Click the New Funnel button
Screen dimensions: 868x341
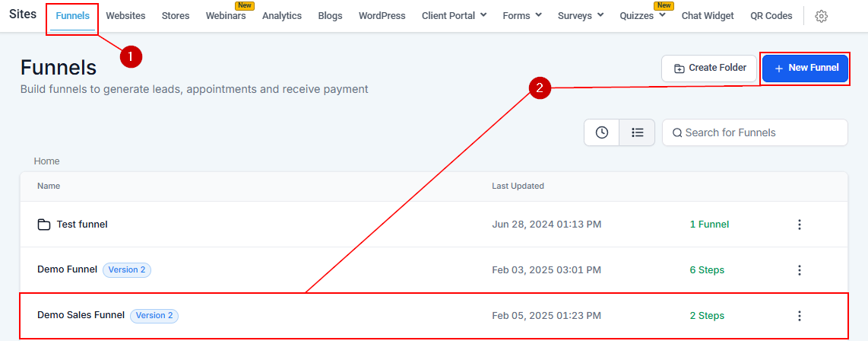point(805,69)
